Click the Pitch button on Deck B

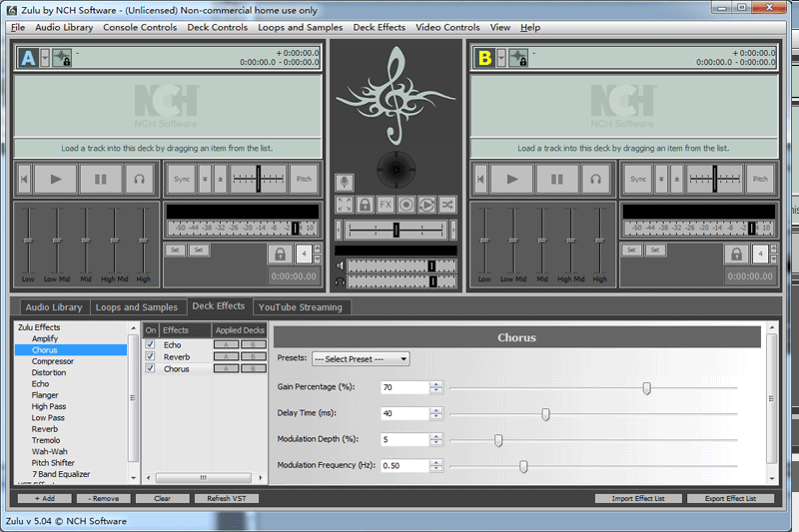(x=760, y=179)
